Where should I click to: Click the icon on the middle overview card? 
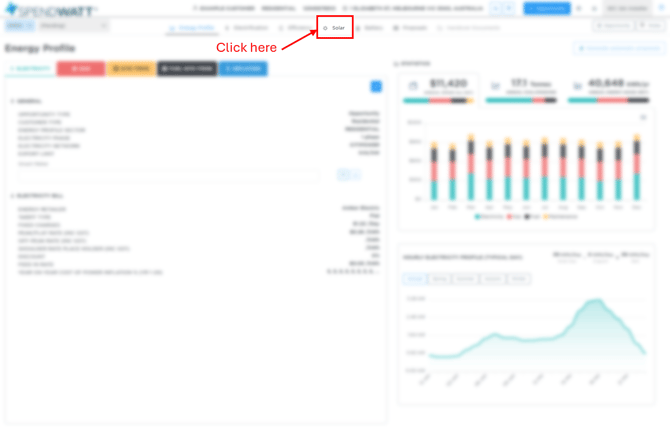point(494,87)
